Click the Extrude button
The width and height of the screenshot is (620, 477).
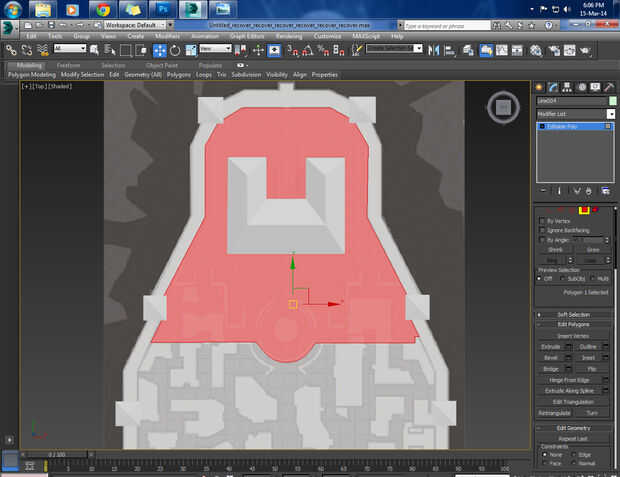coord(552,346)
